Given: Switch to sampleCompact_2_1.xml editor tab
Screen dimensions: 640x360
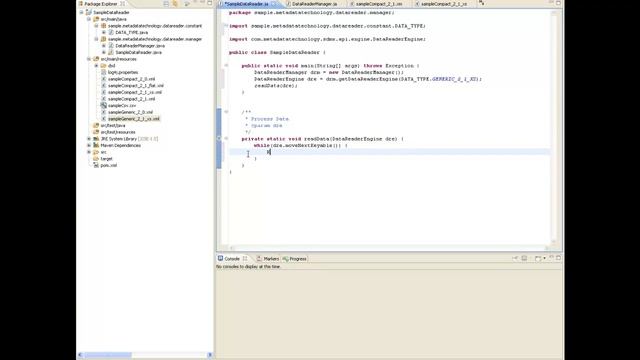Looking at the screenshot, I should pos(378,4).
